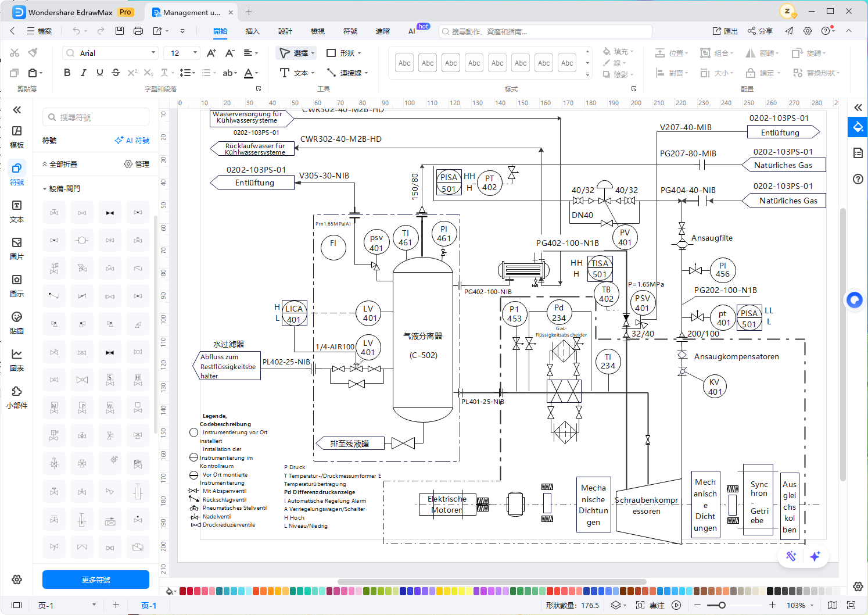Open the Text panel in the left sidebar

click(17, 211)
